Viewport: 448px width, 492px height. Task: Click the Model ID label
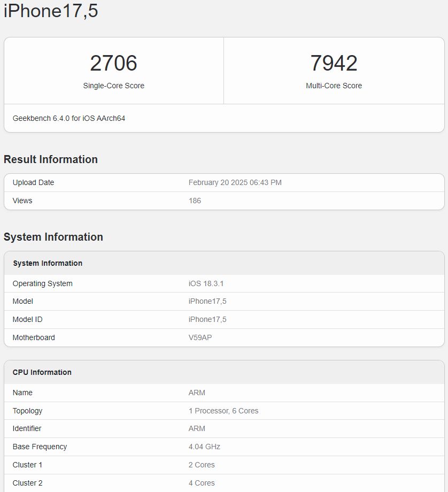click(27, 319)
